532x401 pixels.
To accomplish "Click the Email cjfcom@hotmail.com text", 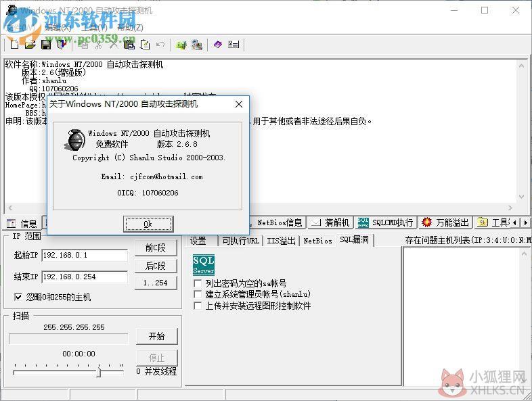I will click(152, 176).
